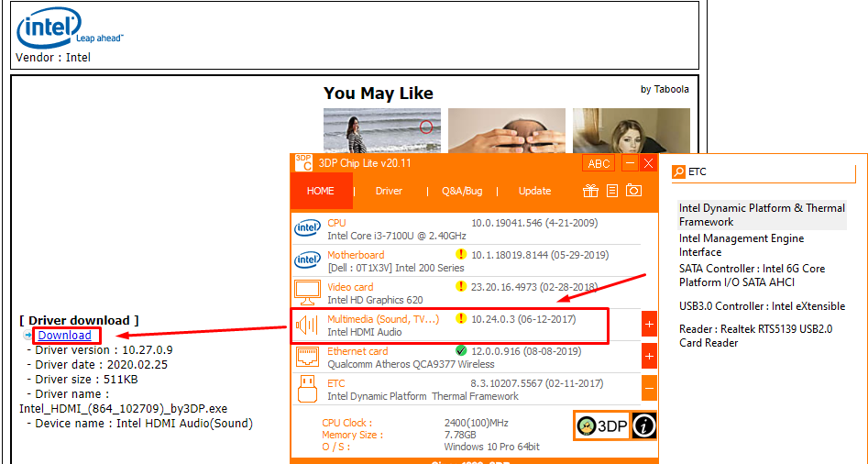Click the Motherboard label link
Image resolution: width=868 pixels, height=464 pixels.
(x=356, y=255)
